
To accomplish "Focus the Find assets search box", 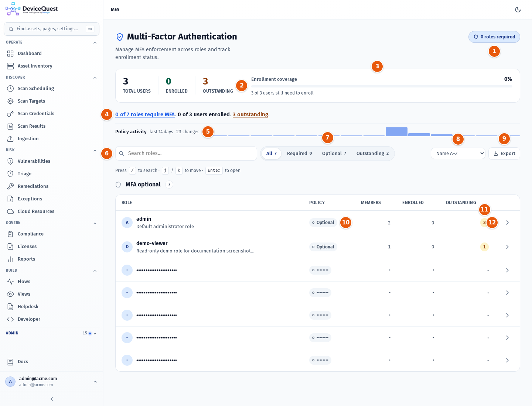I will click(51, 29).
